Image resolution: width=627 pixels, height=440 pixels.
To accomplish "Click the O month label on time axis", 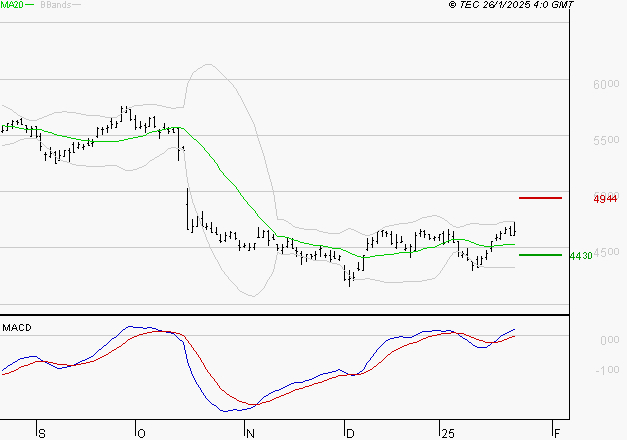I will 141,434.
